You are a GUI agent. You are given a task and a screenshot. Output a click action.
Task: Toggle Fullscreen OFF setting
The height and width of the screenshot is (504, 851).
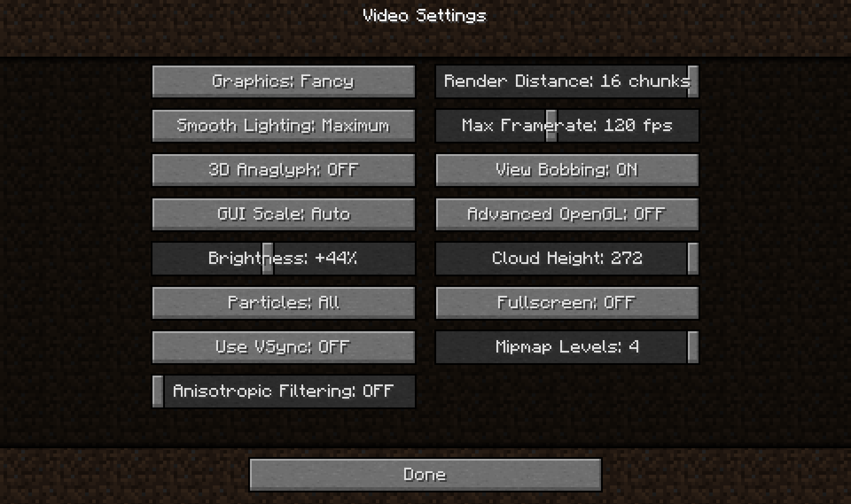(x=566, y=302)
